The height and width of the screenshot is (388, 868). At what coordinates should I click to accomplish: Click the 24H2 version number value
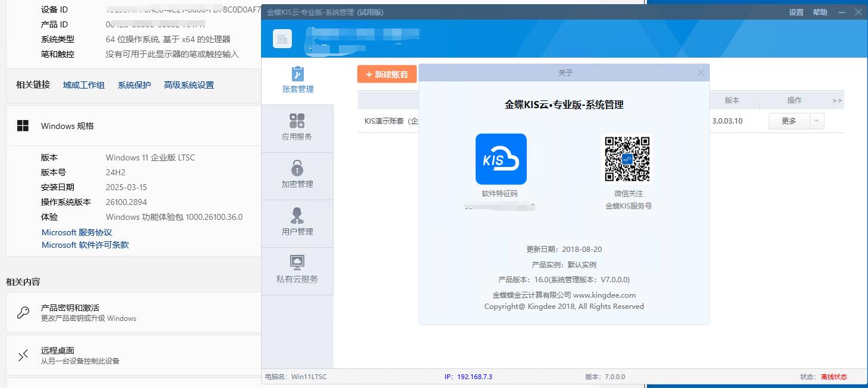coord(115,172)
